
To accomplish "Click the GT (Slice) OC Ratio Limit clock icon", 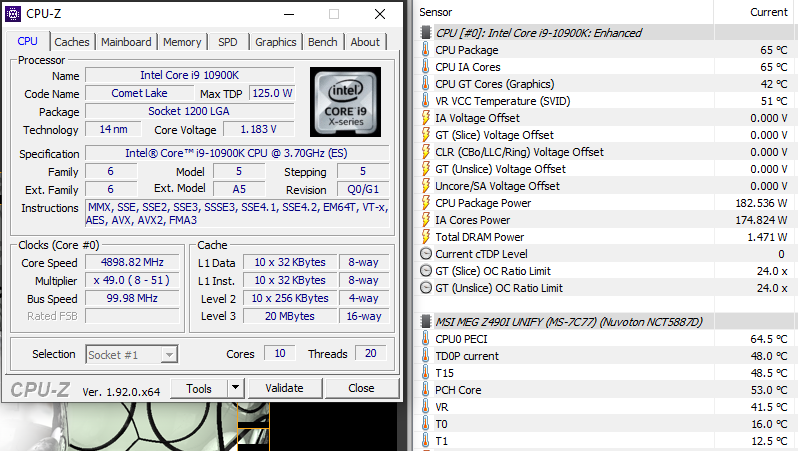I will (x=425, y=271).
